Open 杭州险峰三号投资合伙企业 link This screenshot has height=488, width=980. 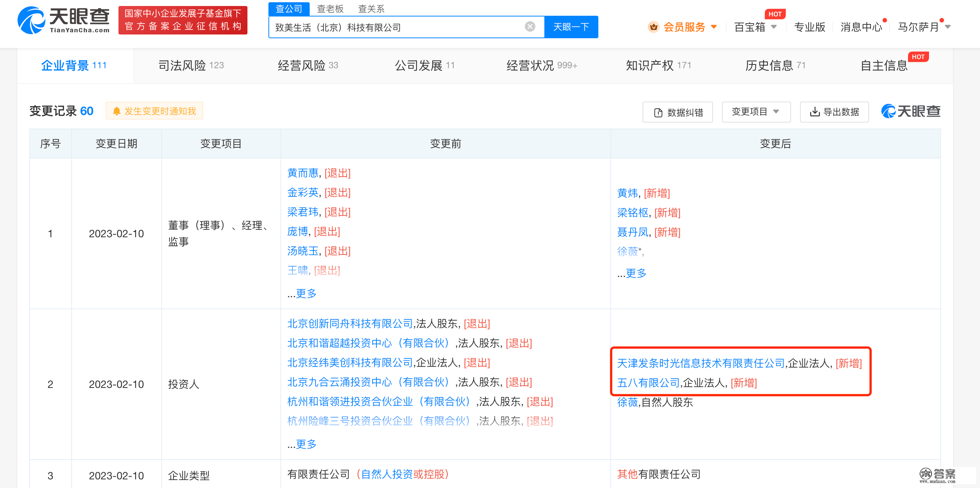379,421
